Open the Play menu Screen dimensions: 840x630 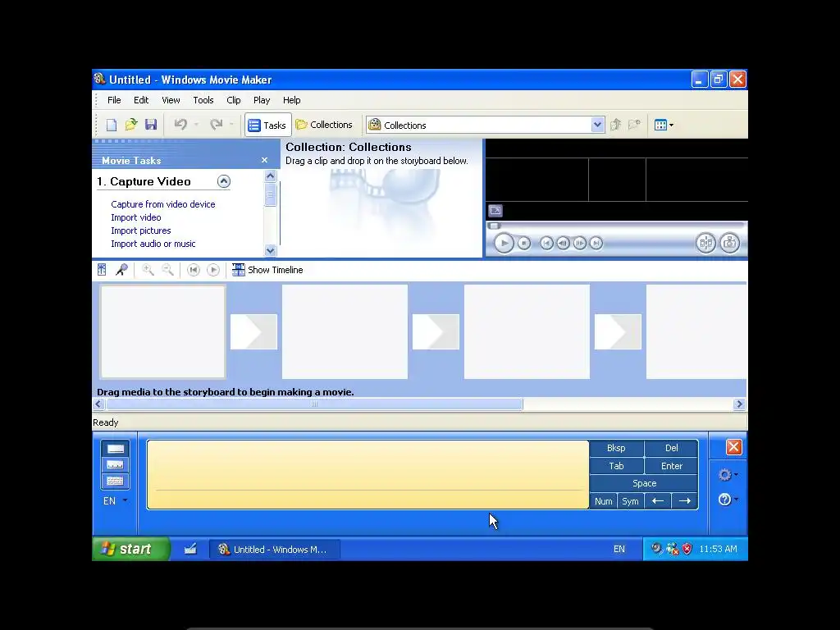pyautogui.click(x=262, y=100)
